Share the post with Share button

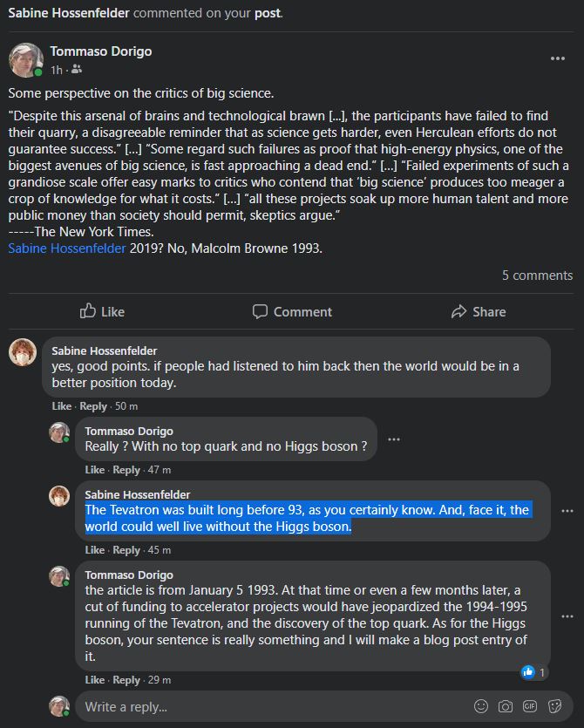(x=478, y=311)
